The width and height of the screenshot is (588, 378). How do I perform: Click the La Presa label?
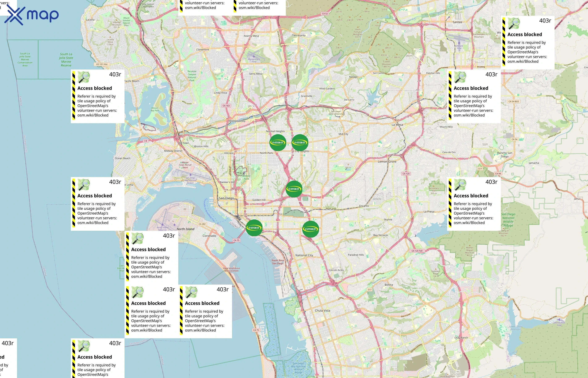pyautogui.click(x=429, y=212)
